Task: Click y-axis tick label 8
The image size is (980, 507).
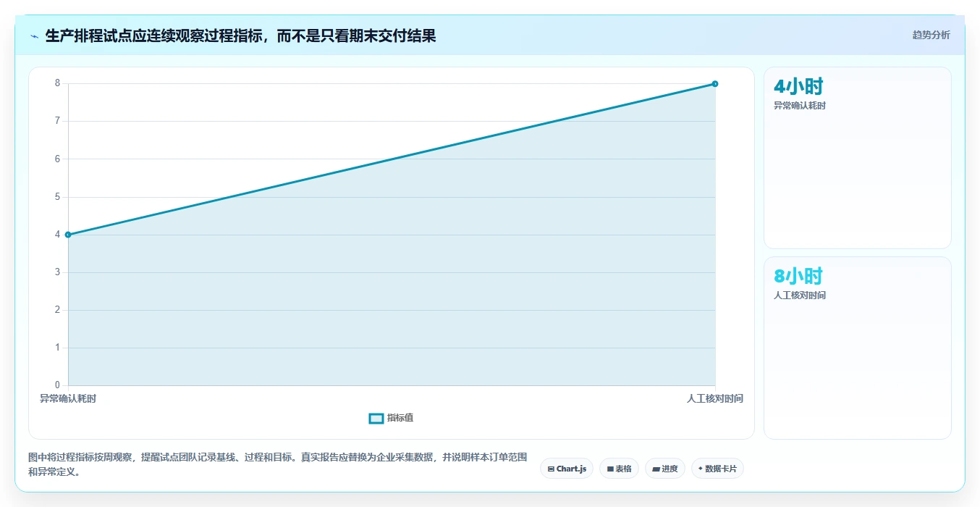Action: (57, 83)
